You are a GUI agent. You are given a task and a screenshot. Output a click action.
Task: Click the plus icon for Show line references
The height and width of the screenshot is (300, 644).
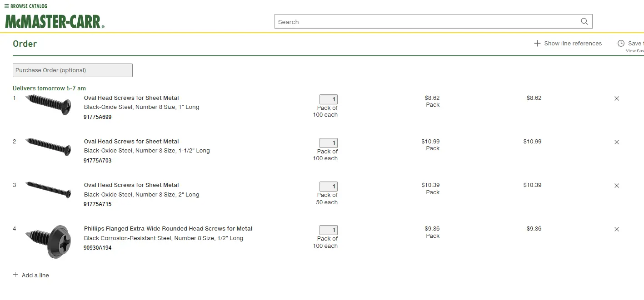pyautogui.click(x=537, y=44)
